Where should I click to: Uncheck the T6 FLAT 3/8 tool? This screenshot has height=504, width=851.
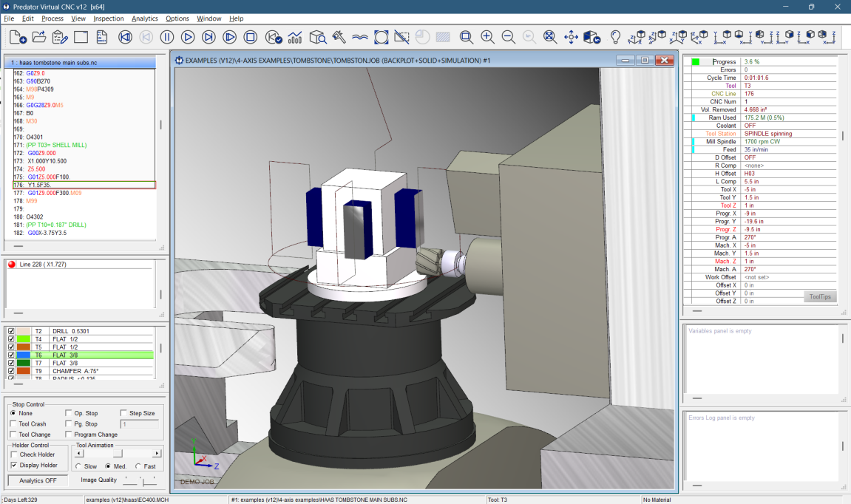coord(10,355)
